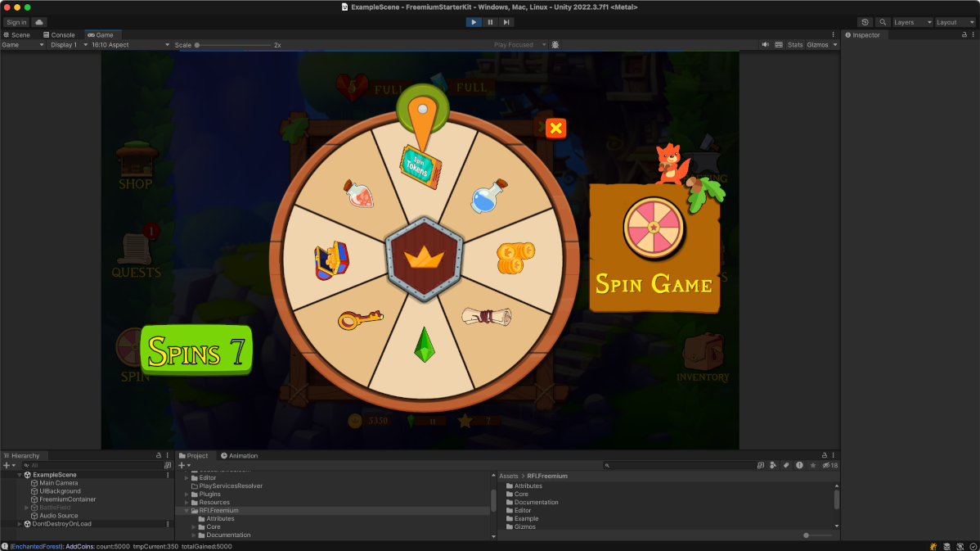Toggle the Stats overlay in Game view
980x551 pixels.
[x=794, y=45]
